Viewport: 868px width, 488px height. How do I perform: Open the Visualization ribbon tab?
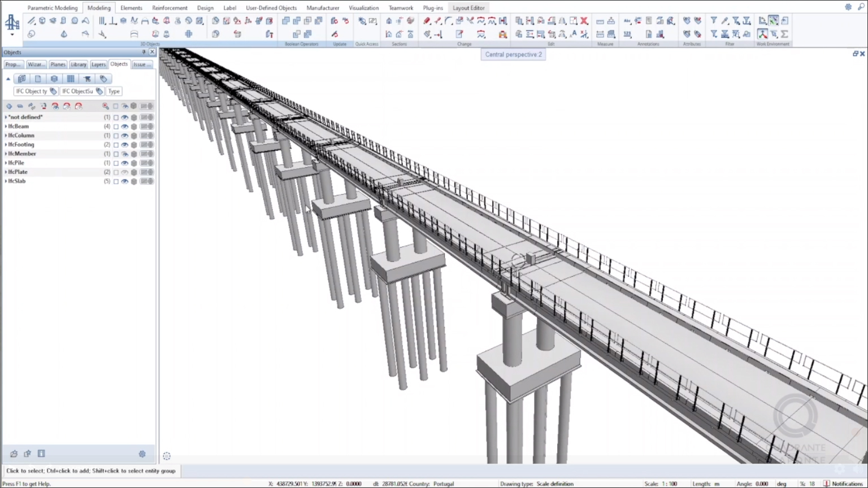click(x=364, y=8)
